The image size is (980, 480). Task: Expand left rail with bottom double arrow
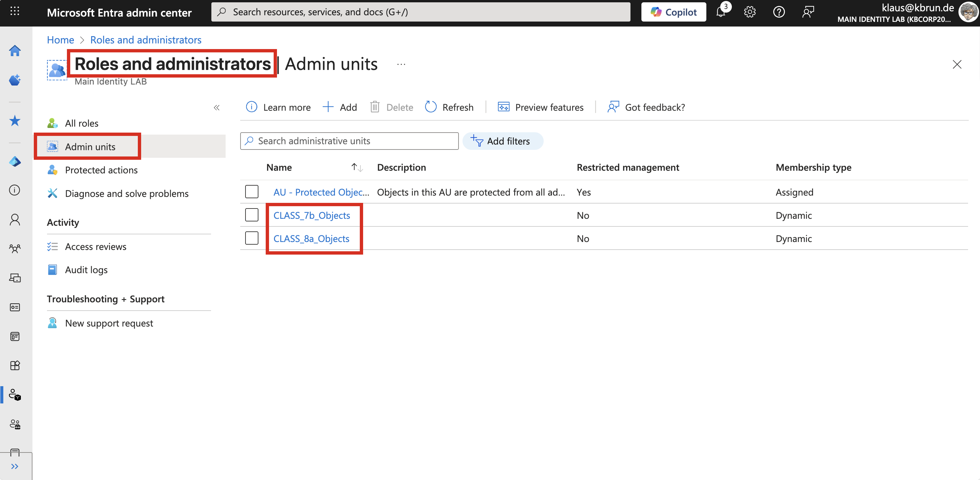[15, 466]
